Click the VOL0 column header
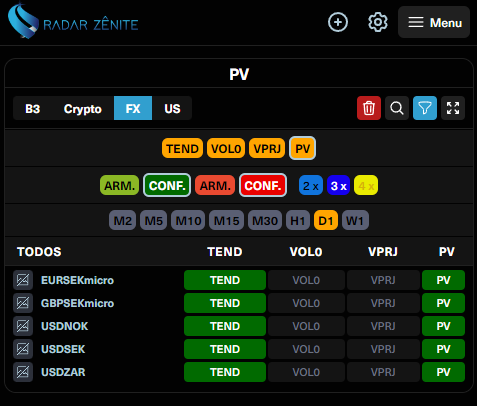Screen dimensions: 477x406 tap(306, 252)
